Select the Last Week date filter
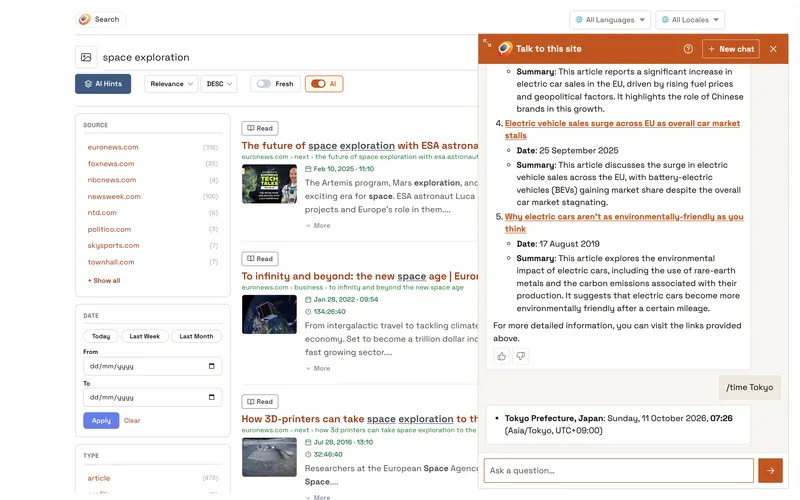This screenshot has width=800, height=500. click(144, 336)
